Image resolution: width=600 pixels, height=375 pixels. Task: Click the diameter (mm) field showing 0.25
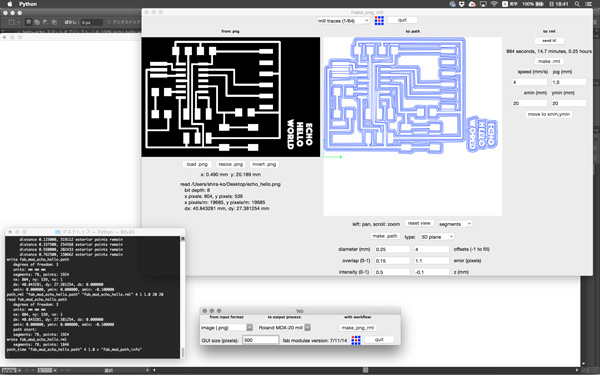392,249
